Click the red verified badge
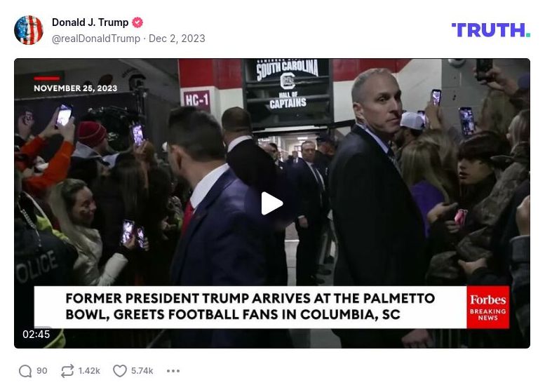 [137, 22]
